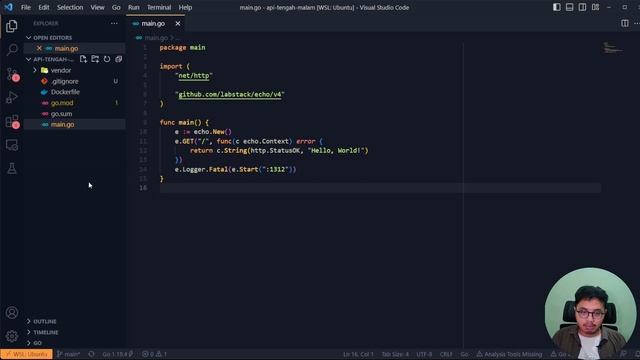Open the errors and warnings status item
The height and width of the screenshot is (360, 640).
[x=154, y=354]
